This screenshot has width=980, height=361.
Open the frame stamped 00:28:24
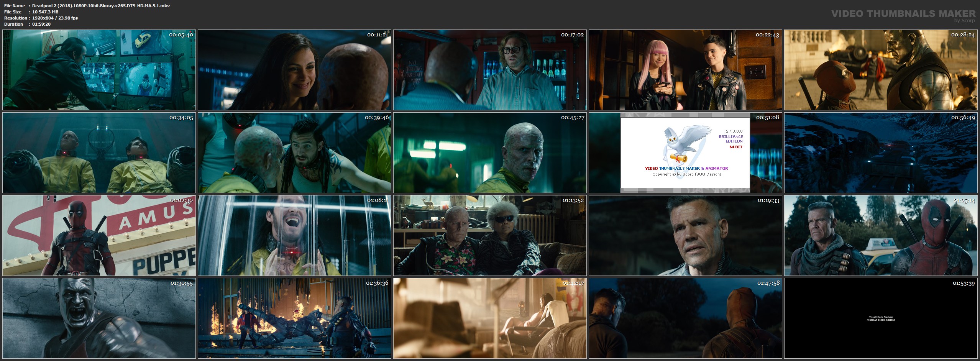coord(881,70)
